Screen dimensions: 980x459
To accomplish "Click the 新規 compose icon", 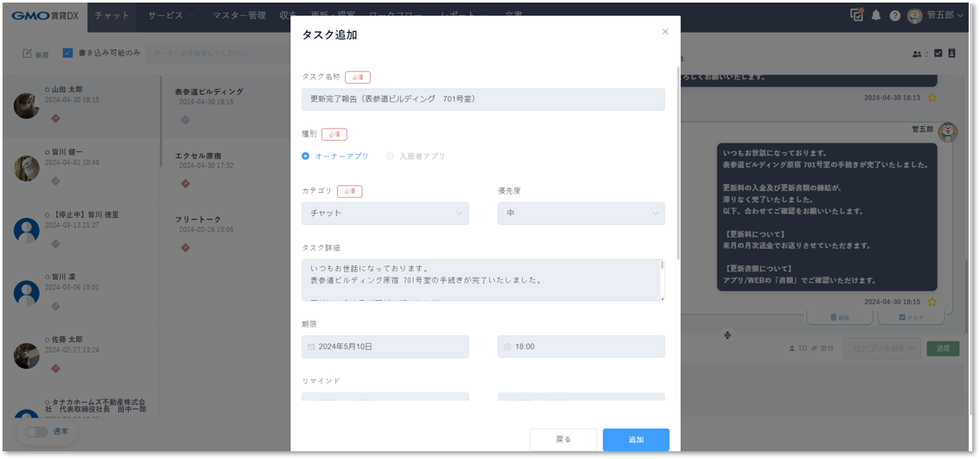I will pos(35,54).
